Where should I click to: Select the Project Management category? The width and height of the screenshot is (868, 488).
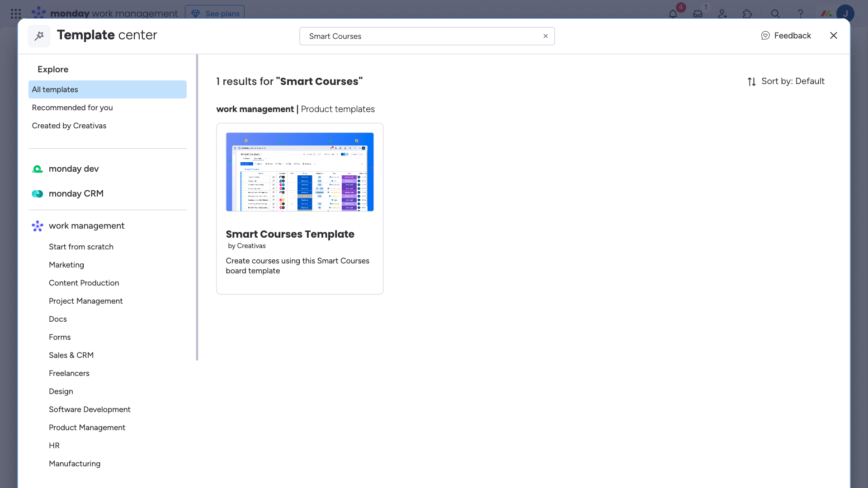(85, 301)
